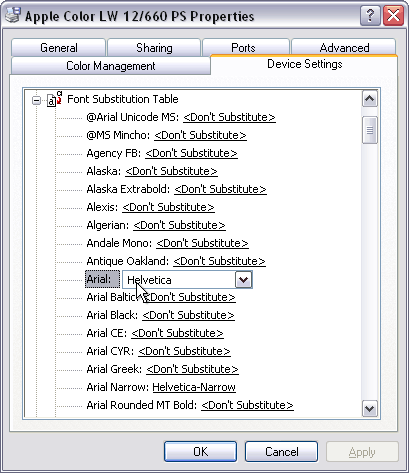The image size is (409, 473).
Task: Click the Cancel button
Action: pos(281,452)
